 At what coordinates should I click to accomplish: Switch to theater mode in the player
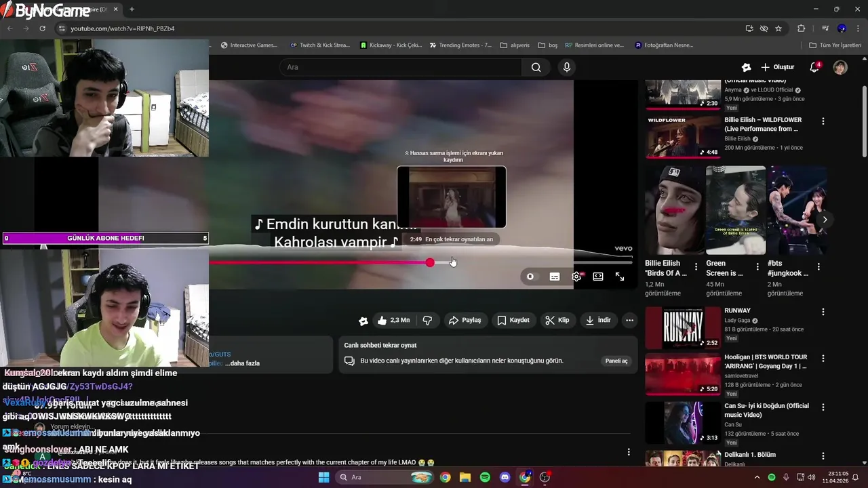point(598,277)
